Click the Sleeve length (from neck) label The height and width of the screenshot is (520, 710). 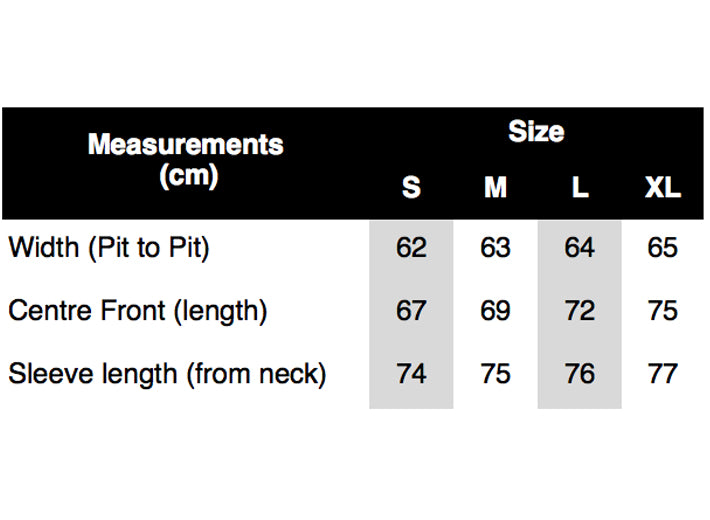point(167,374)
